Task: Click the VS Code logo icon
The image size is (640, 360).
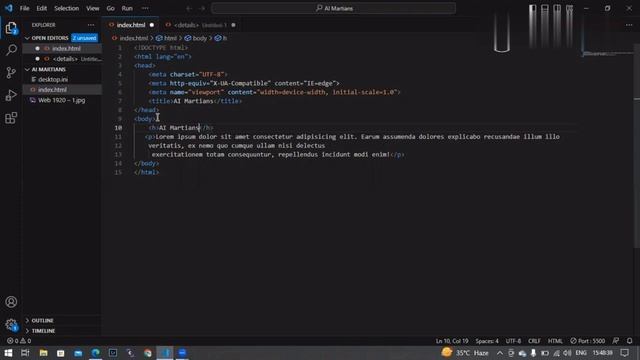Action: [9, 8]
